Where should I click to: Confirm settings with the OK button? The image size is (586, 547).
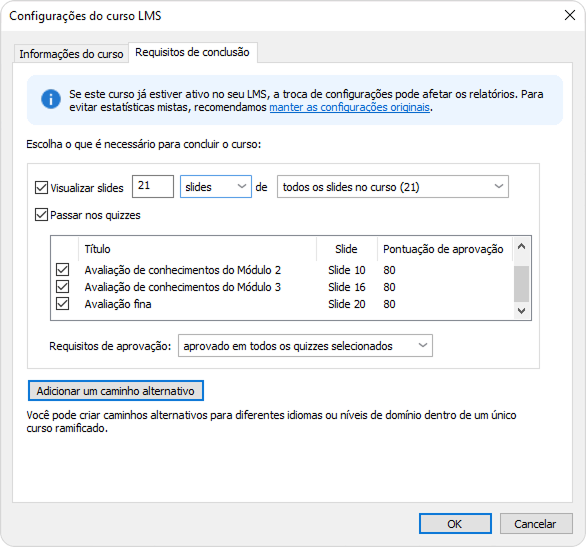pos(455,524)
